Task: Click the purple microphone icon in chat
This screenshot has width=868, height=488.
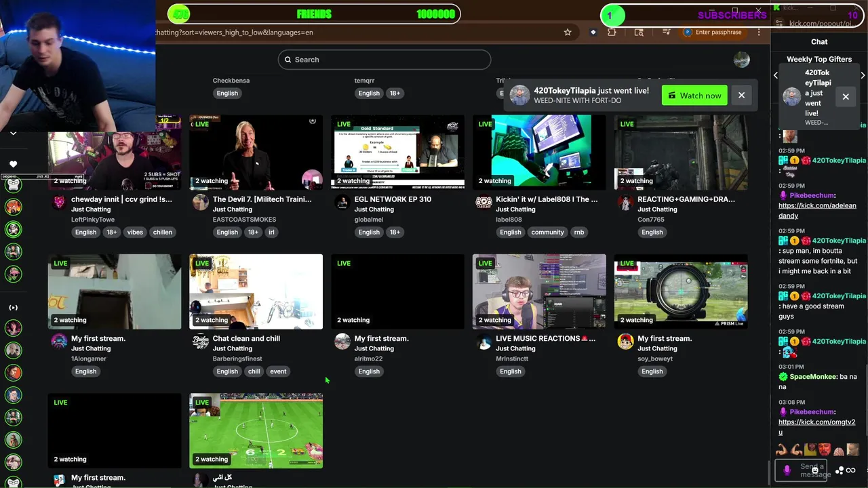Action: tap(787, 470)
